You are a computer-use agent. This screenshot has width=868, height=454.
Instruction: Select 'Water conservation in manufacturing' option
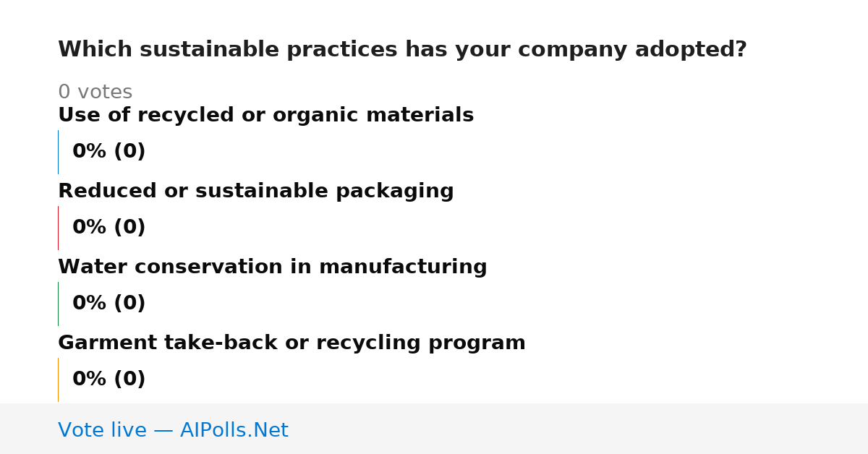(x=272, y=267)
